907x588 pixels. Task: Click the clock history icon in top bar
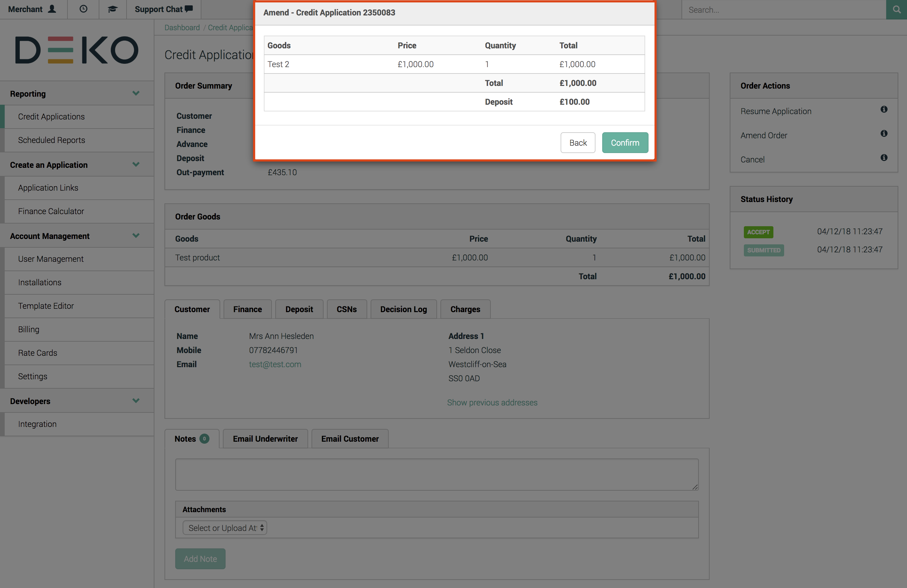pyautogui.click(x=83, y=9)
